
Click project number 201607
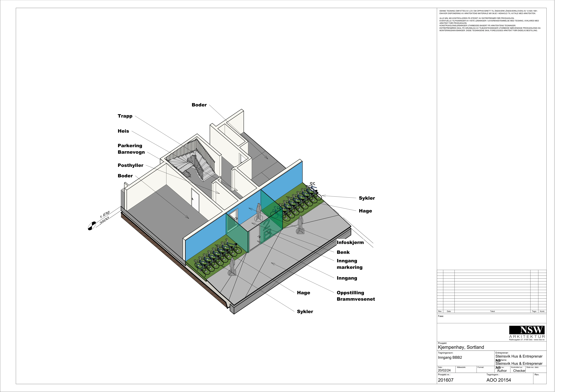[x=446, y=380]
